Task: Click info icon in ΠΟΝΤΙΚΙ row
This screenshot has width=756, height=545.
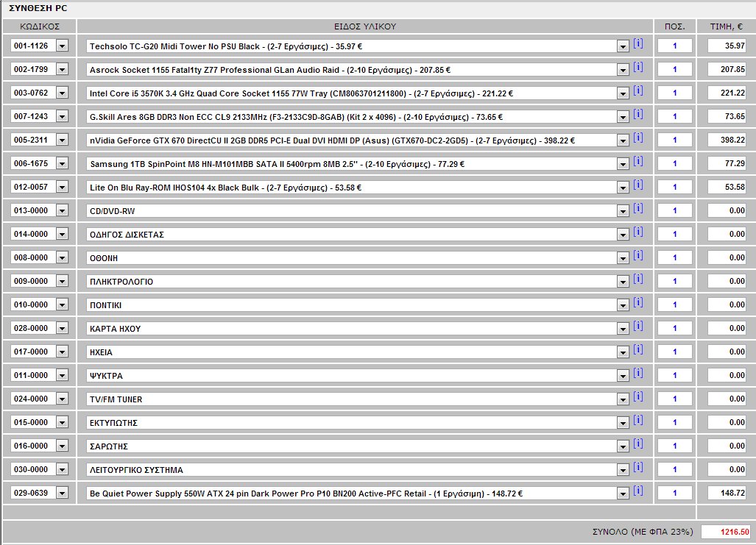Action: pos(638,302)
